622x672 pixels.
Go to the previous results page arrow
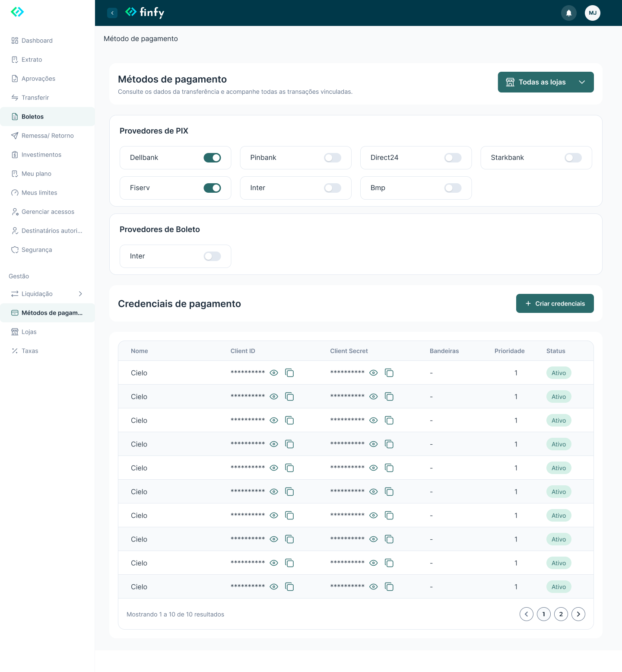[x=527, y=614]
